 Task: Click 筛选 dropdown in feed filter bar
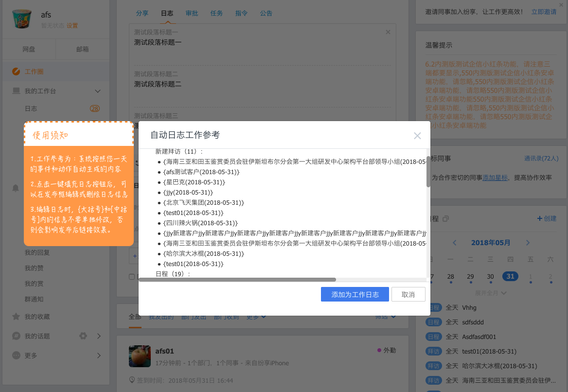pyautogui.click(x=386, y=317)
